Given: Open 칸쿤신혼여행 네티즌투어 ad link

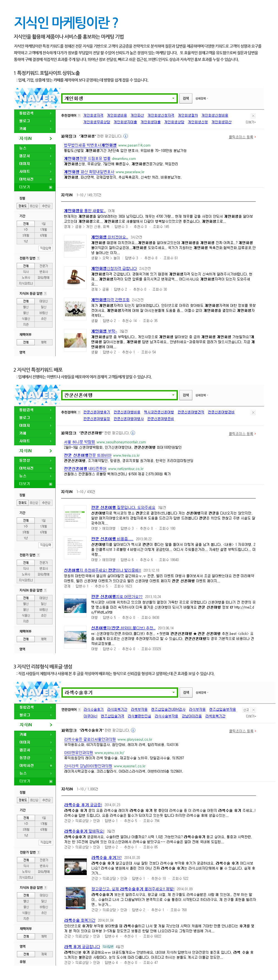Looking at the screenshot, I should coord(85,468).
